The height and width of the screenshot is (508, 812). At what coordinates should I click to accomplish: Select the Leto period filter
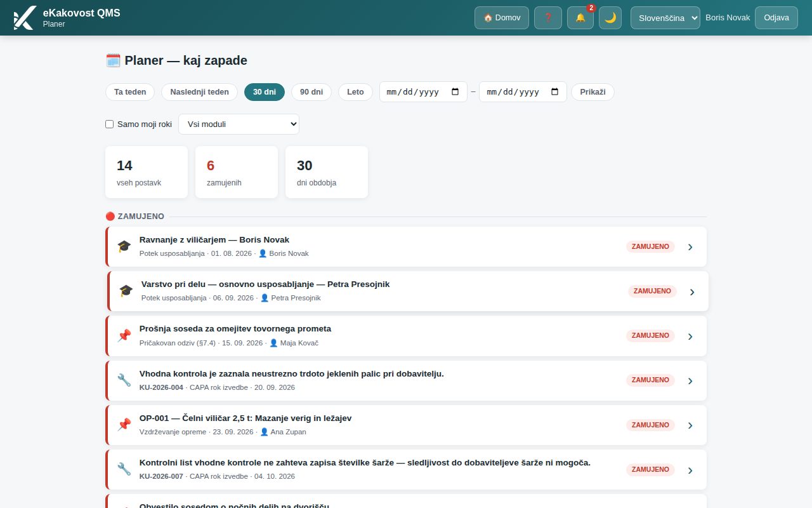[355, 92]
